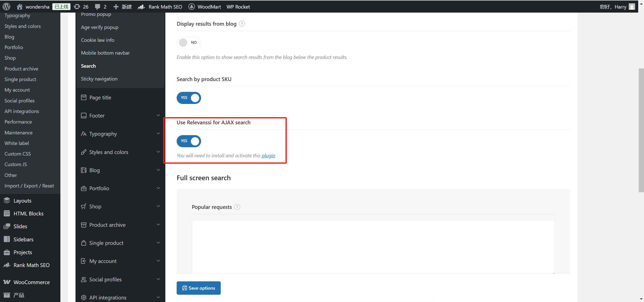Viewport: 644px width, 302px height.
Task: Click the Save options button
Action: (199, 288)
